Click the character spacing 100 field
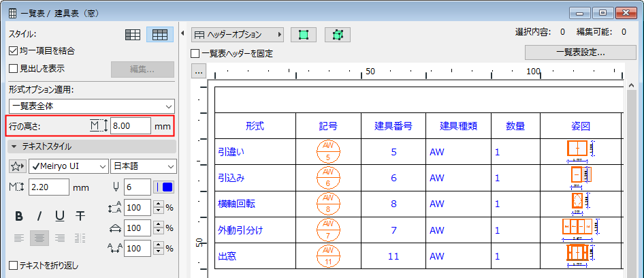Image resolution: width=644 pixels, height=278 pixels. point(138,249)
